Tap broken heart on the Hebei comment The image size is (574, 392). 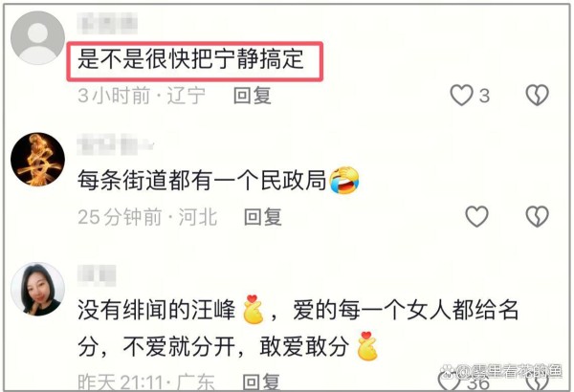(537, 216)
